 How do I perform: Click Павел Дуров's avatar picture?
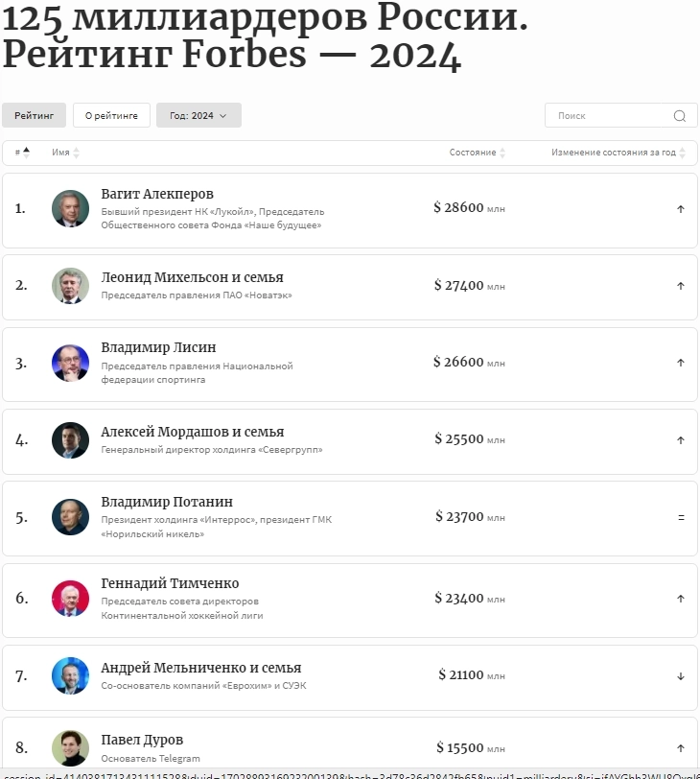(x=71, y=748)
